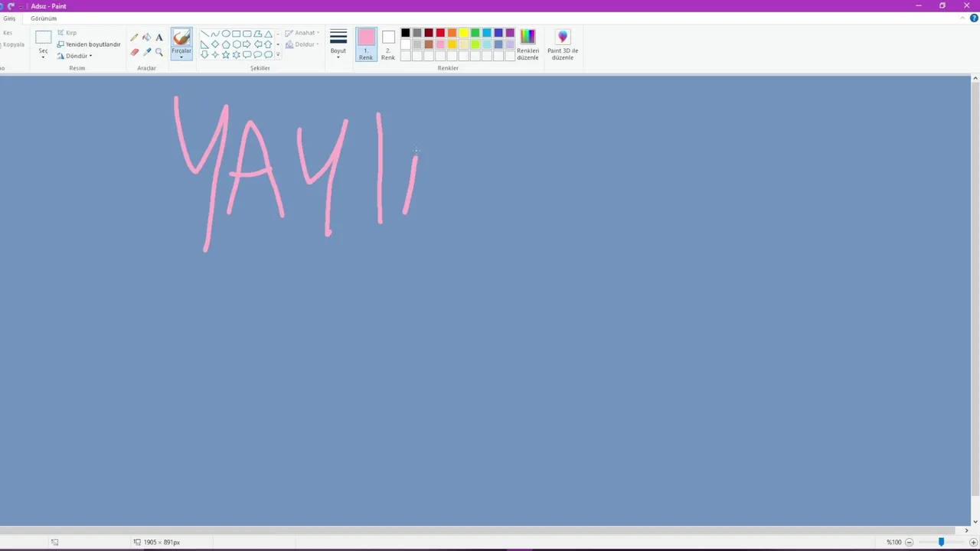Select the Right arrow shape
Screen dimensions: 980x551
click(247, 44)
